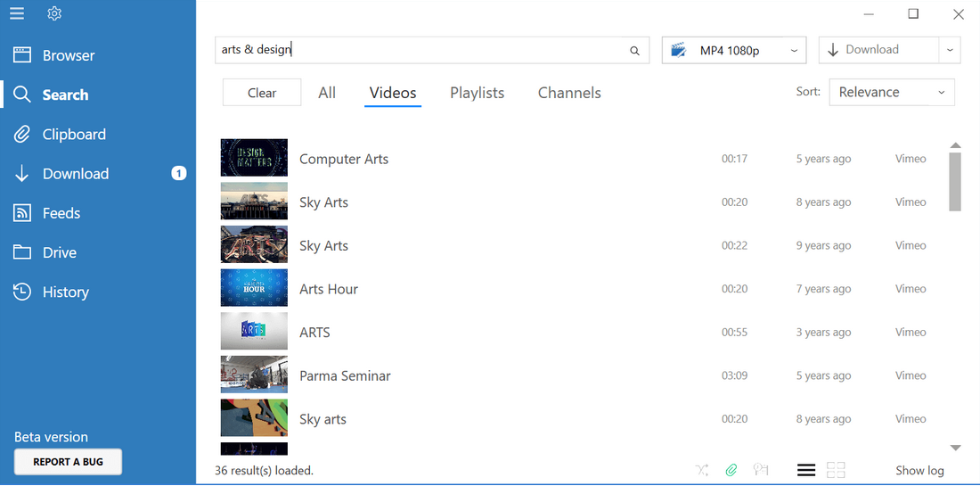Screen dimensions: 980x486
Task: Click the 3 years ago date
Action: [824, 332]
